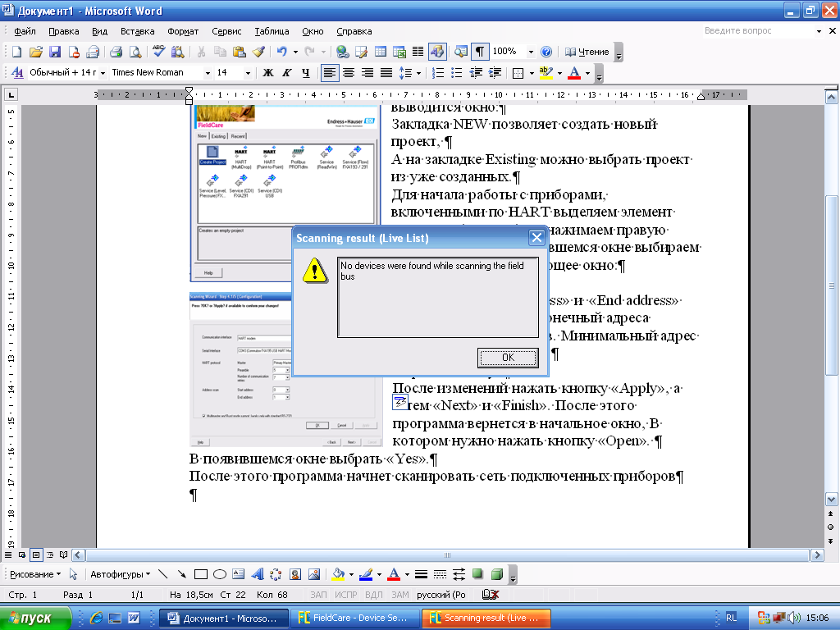Screen dimensions: 840x630
Task: Open line spacing dropdown arrow
Action: pyautogui.click(x=418, y=72)
